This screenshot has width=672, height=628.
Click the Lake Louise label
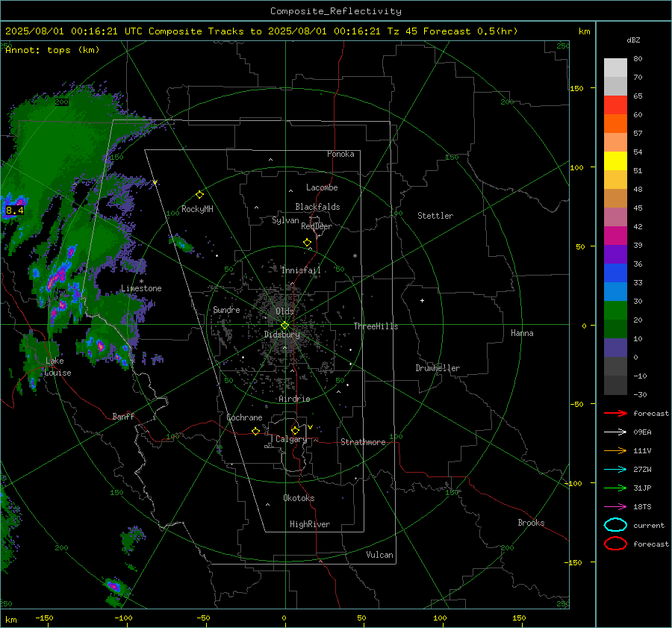pyautogui.click(x=57, y=367)
